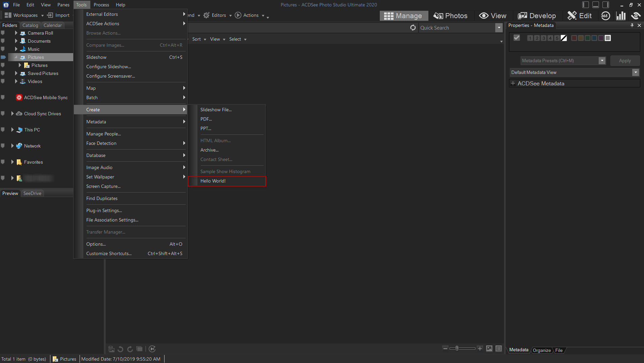
Task: Expand the Favorites node
Action: pos(12,162)
